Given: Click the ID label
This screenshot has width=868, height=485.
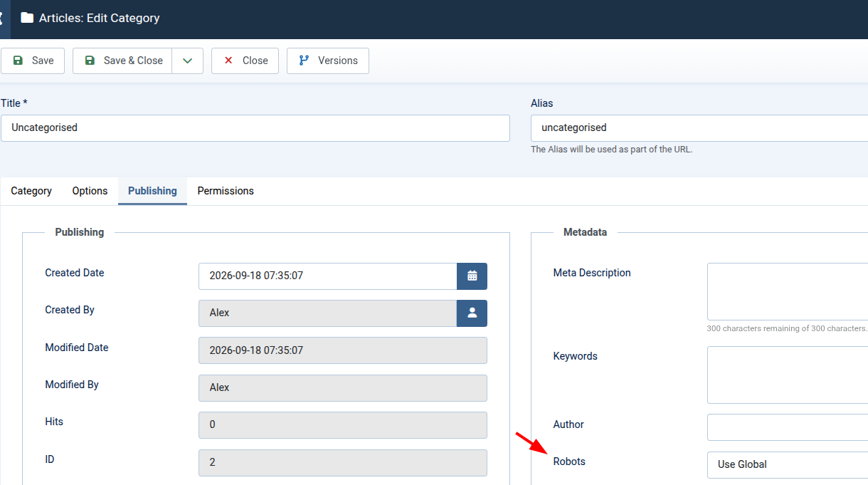Looking at the screenshot, I should 50,459.
